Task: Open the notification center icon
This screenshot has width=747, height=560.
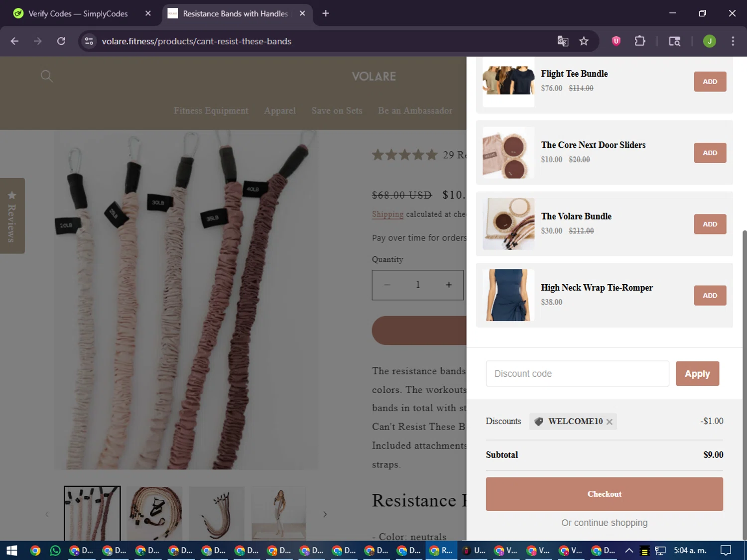Action: click(x=726, y=550)
